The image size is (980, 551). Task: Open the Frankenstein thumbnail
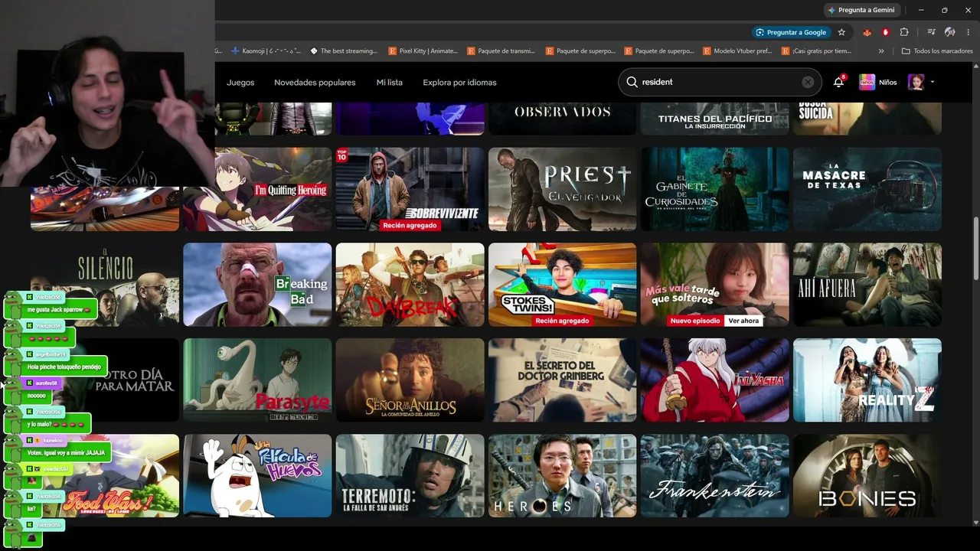point(714,476)
